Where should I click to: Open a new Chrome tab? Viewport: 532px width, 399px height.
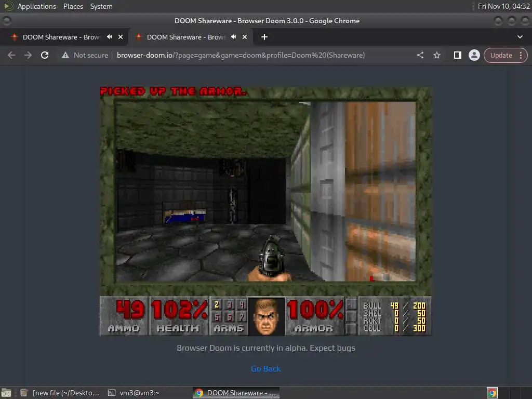[x=264, y=37]
